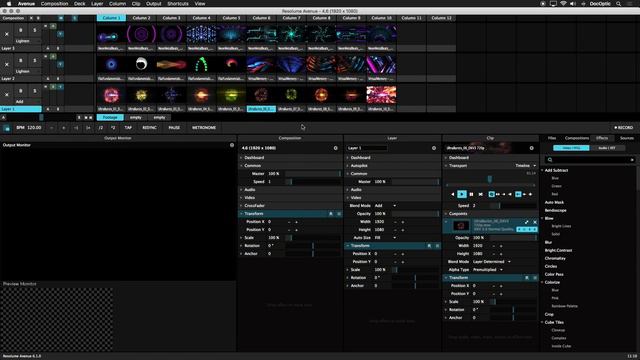Play purple ring clip in Layer 3 Column 2
Image resolution: width=640 pixels, height=360 pixels.
pyautogui.click(x=141, y=34)
